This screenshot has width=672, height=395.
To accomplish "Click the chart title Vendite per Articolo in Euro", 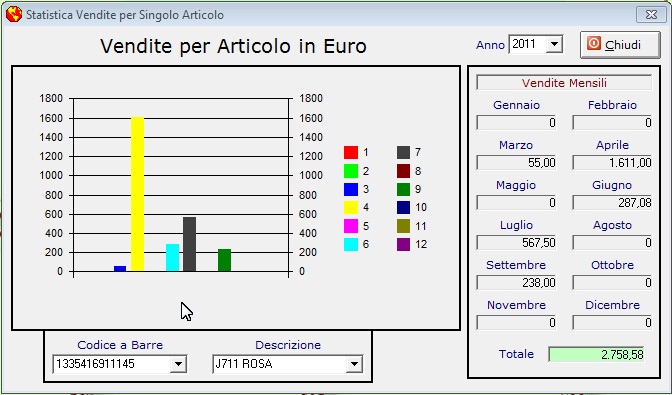I will 234,46.
